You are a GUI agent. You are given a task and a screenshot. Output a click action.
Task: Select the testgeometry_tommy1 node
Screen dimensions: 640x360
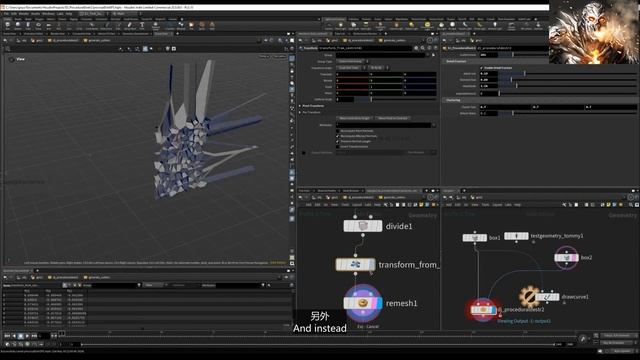click(516, 236)
